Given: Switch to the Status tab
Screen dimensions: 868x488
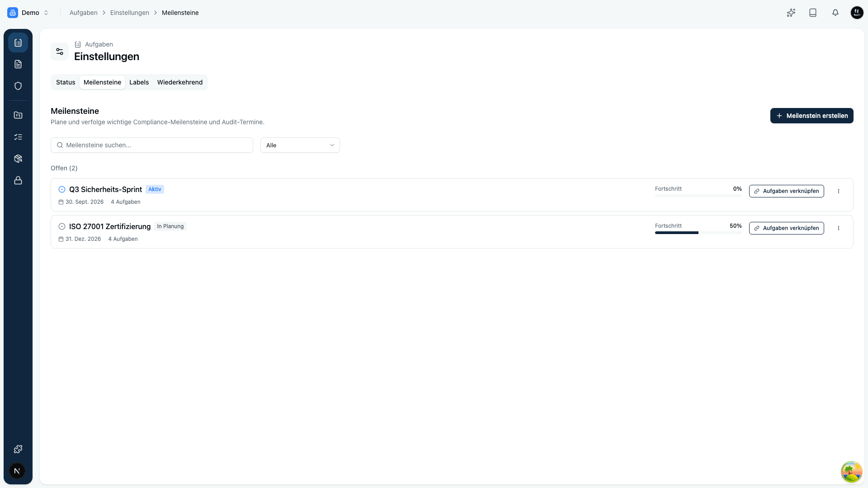Looking at the screenshot, I should 66,82.
